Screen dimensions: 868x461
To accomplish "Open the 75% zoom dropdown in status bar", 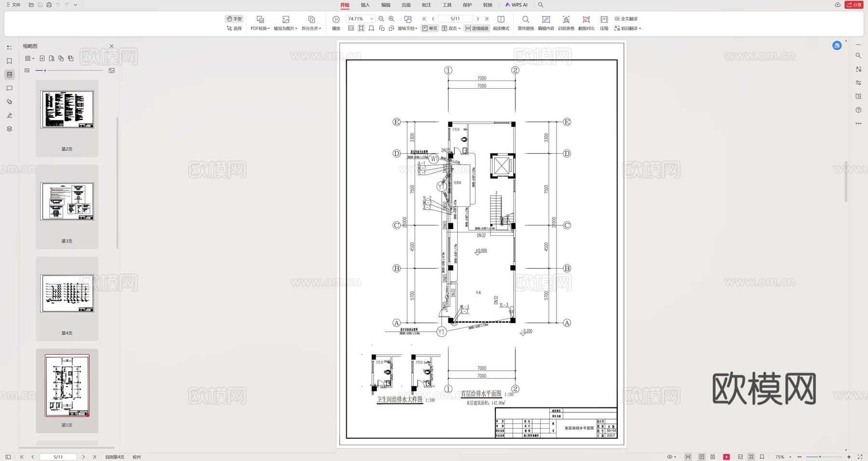I will (783, 457).
